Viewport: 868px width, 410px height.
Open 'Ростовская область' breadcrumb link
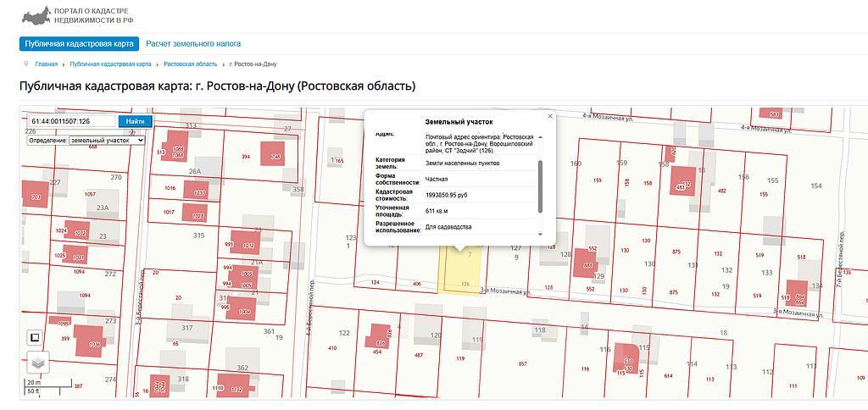pos(190,64)
